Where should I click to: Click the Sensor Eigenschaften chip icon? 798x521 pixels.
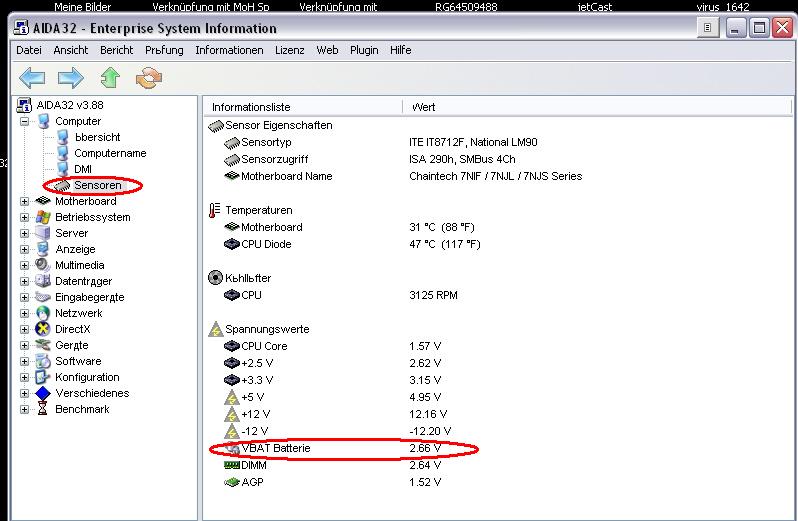click(216, 126)
